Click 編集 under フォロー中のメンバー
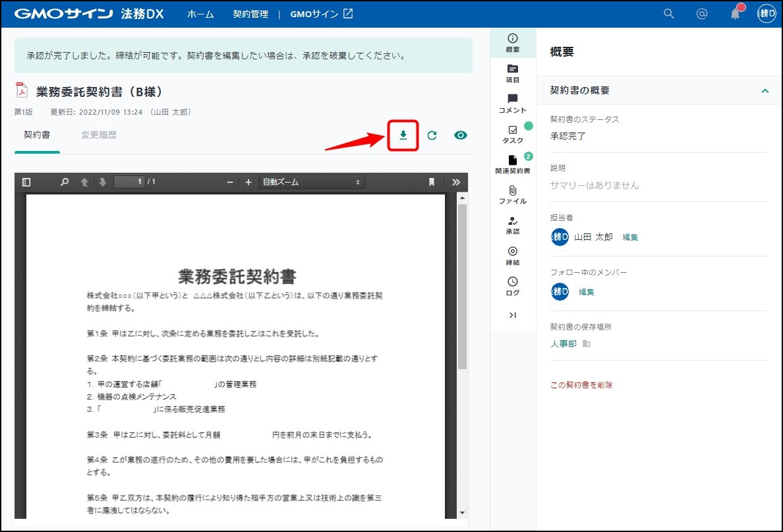Viewport: 783px width, 532px height. point(586,292)
